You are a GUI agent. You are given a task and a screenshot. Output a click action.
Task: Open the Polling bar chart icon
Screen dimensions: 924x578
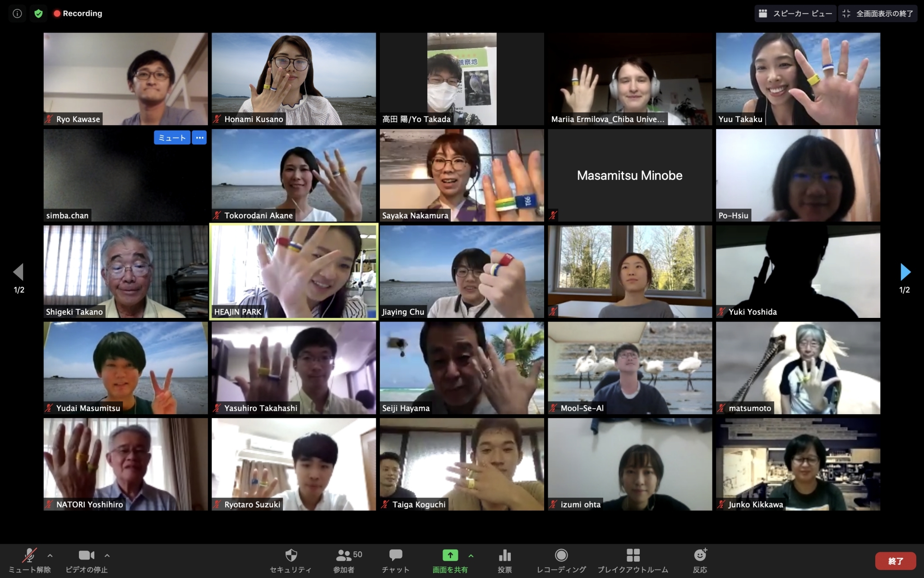(504, 555)
